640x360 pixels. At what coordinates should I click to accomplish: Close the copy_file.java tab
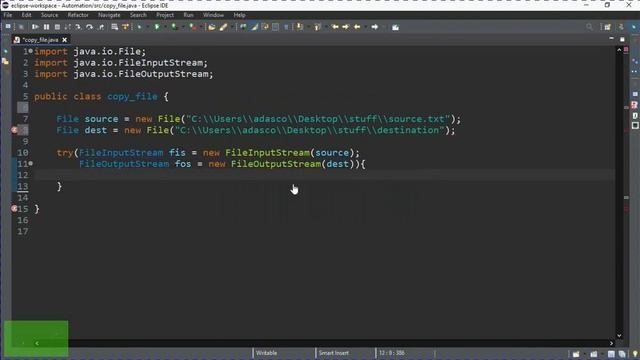point(64,40)
